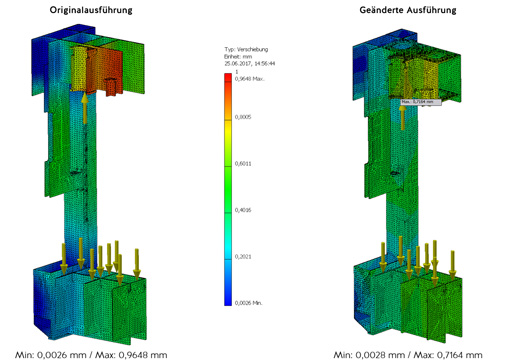This screenshot has width=530, height=364.
Task: Click the 0,2021 legend value
Action: 243,257
